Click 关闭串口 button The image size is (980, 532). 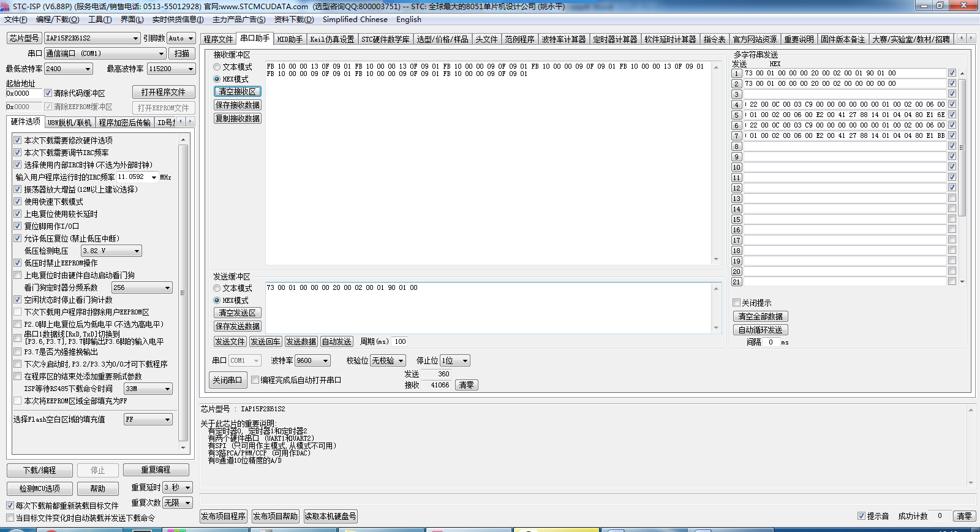(x=228, y=380)
